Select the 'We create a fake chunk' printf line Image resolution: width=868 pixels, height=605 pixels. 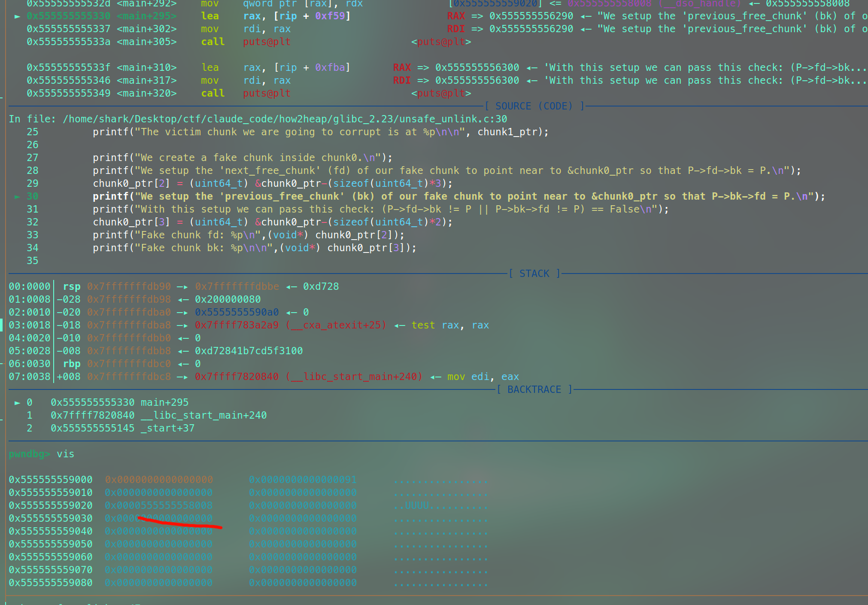[x=243, y=158]
